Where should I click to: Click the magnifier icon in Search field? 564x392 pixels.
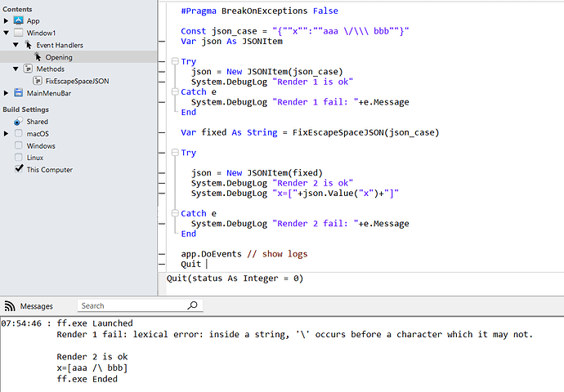[x=193, y=305]
